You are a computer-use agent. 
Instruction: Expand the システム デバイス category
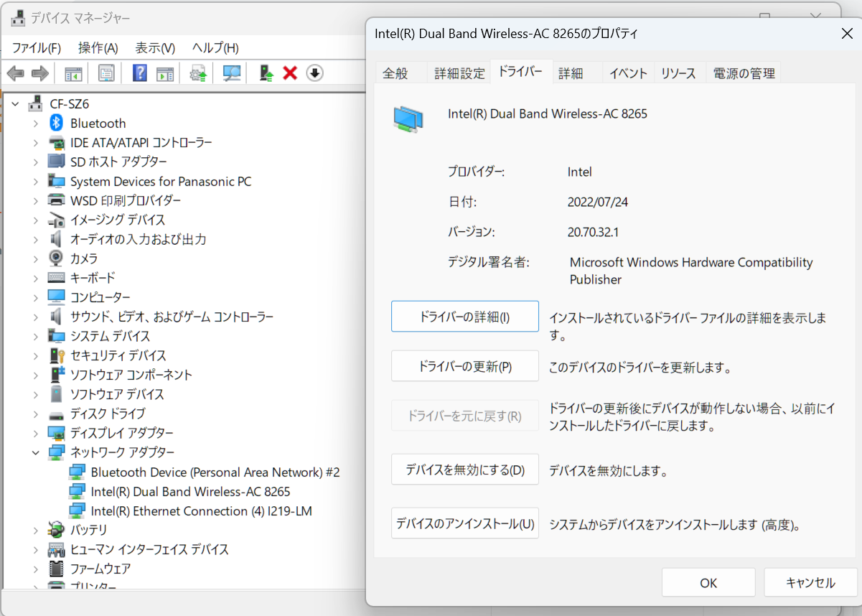coord(36,336)
